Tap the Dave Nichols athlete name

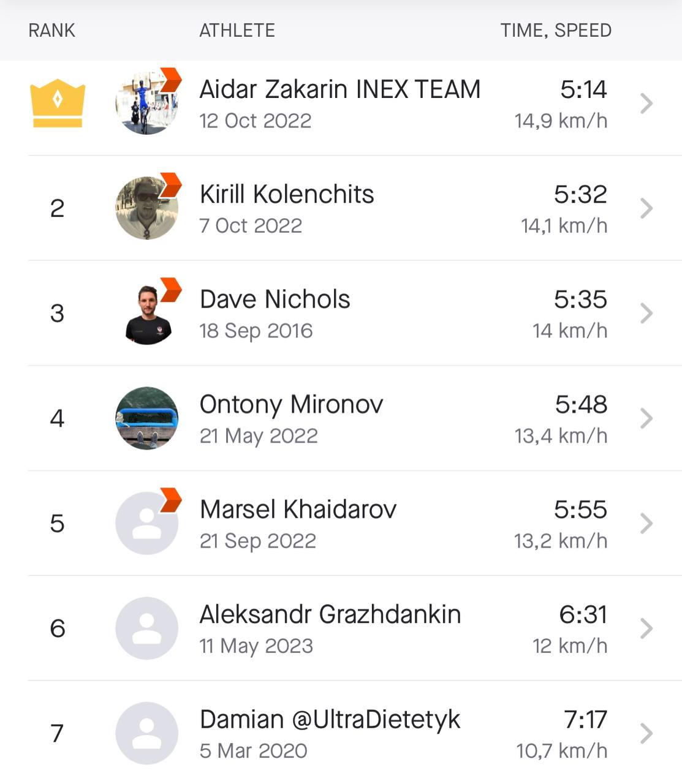coord(275,300)
